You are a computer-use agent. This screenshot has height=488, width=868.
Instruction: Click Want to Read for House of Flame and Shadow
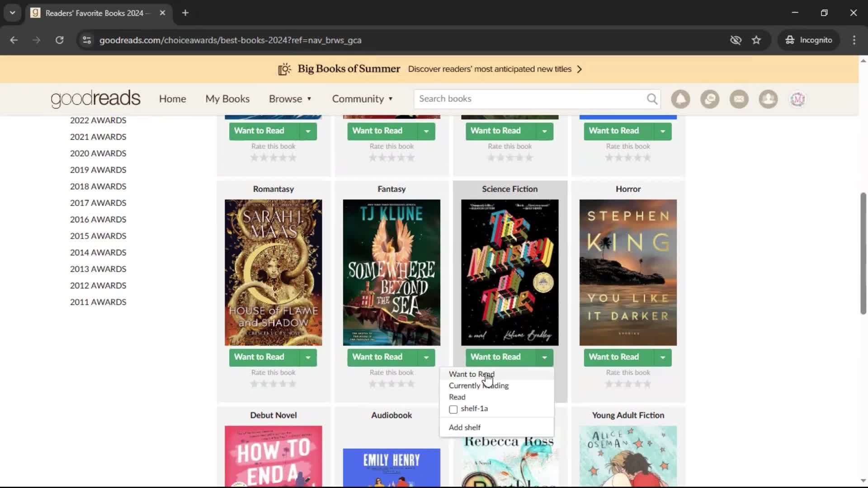[264, 357]
